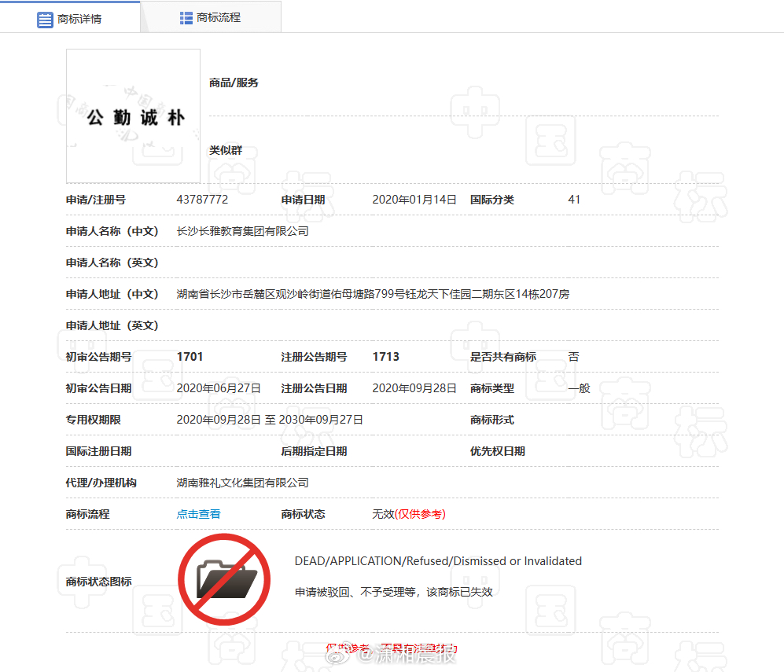Screen dimensions: 784x672
Task: Click the 商品/服务 label
Action: pos(234,83)
